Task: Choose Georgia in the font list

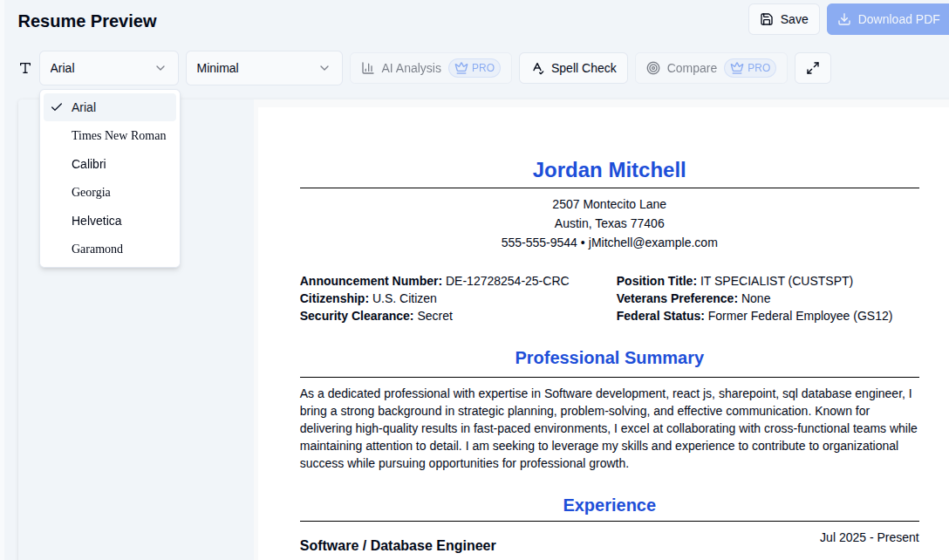Action: coord(89,192)
